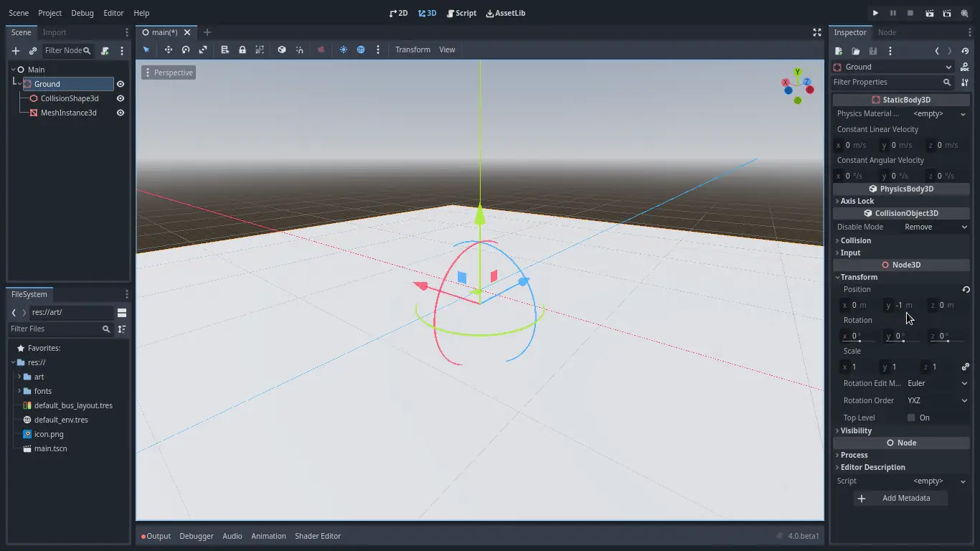Viewport: 980px width, 551px height.
Task: Click the Add Child Node plus icon
Action: pos(15,51)
